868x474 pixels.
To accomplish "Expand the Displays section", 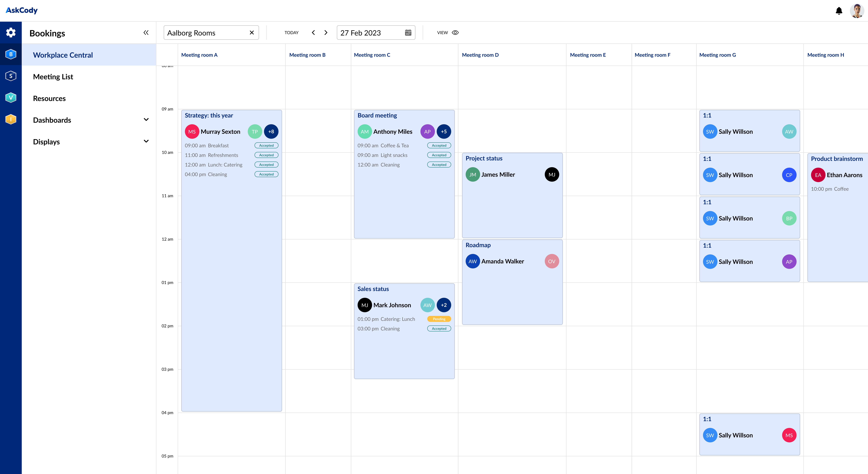I will [146, 141].
